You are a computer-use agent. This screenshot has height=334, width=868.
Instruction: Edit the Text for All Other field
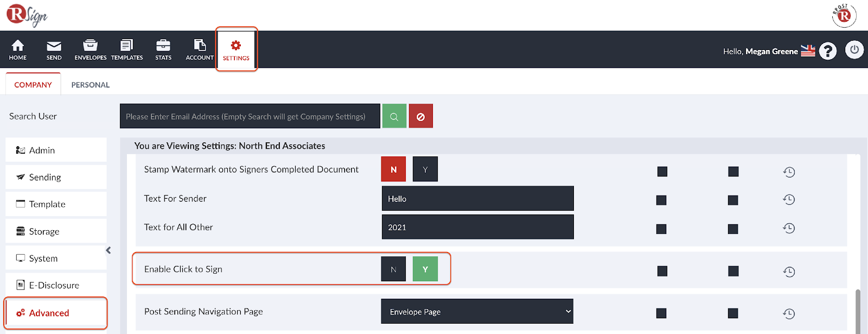[478, 227]
